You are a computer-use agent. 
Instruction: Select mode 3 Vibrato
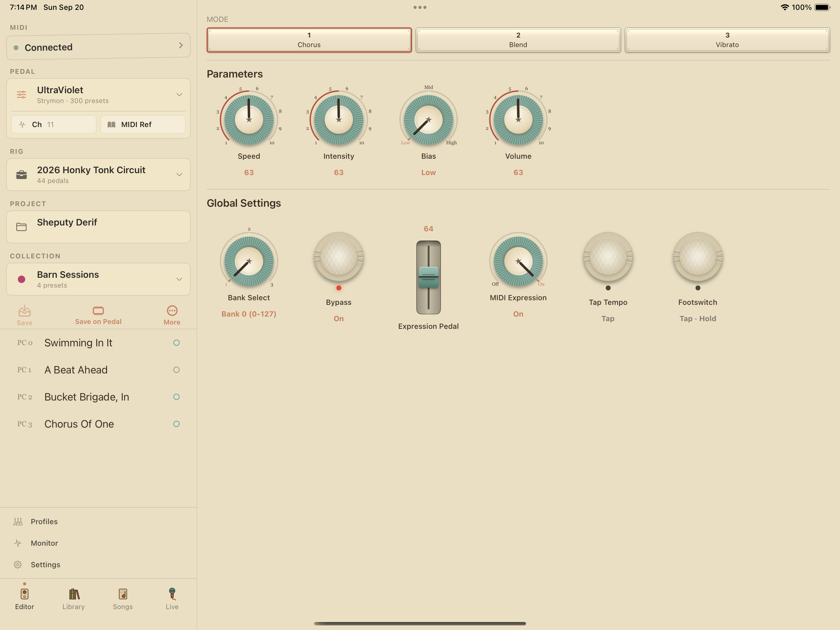[727, 40]
